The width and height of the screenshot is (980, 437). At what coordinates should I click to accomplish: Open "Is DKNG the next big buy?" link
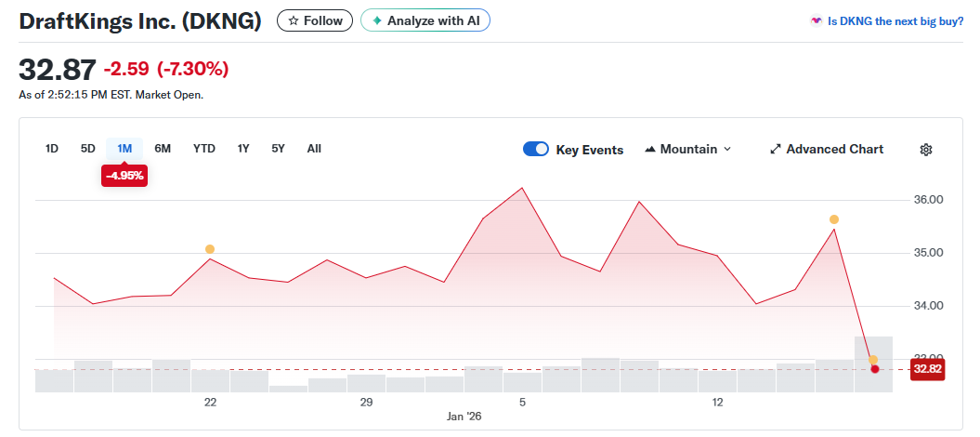[895, 20]
